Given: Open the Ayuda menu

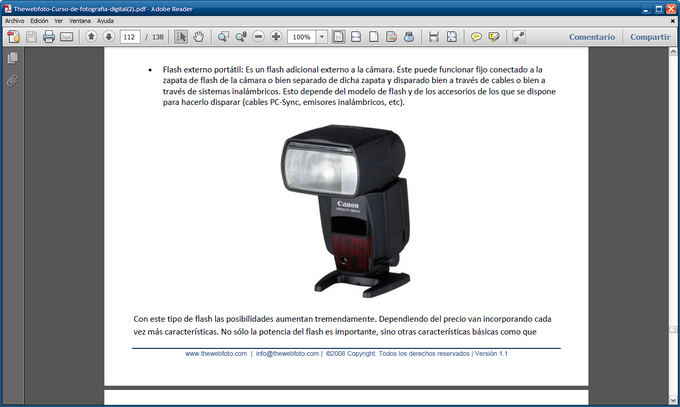Looking at the screenshot, I should 105,20.
